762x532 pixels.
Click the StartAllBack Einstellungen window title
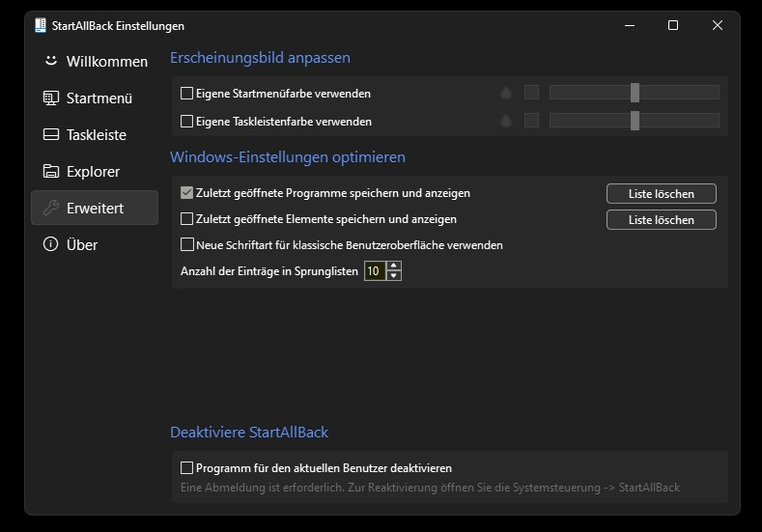click(118, 26)
